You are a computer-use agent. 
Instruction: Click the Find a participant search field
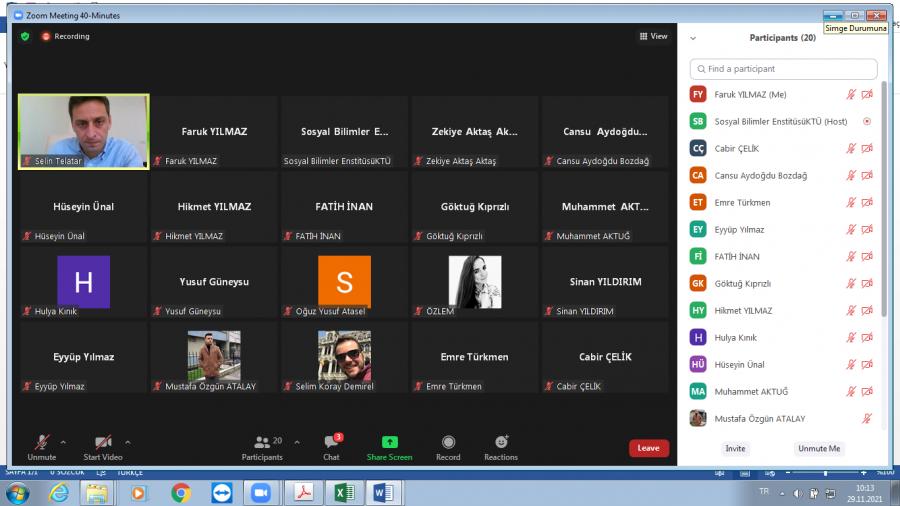(x=784, y=69)
